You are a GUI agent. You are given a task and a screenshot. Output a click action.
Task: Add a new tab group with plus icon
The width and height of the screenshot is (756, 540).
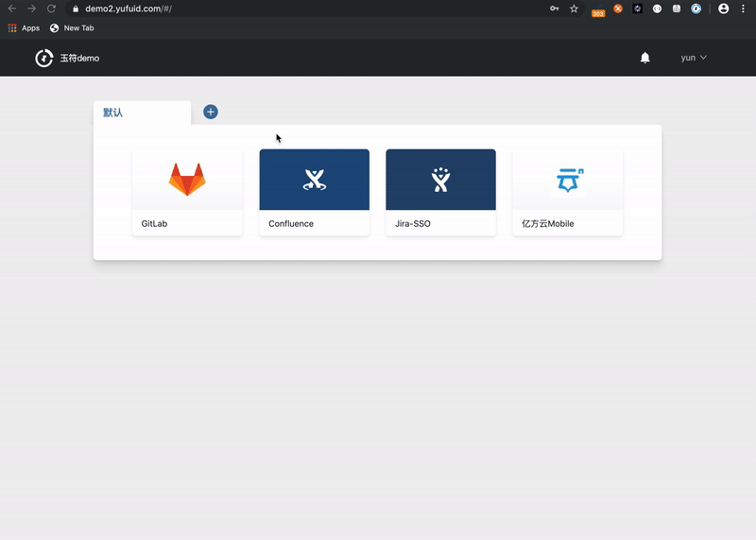coord(210,112)
